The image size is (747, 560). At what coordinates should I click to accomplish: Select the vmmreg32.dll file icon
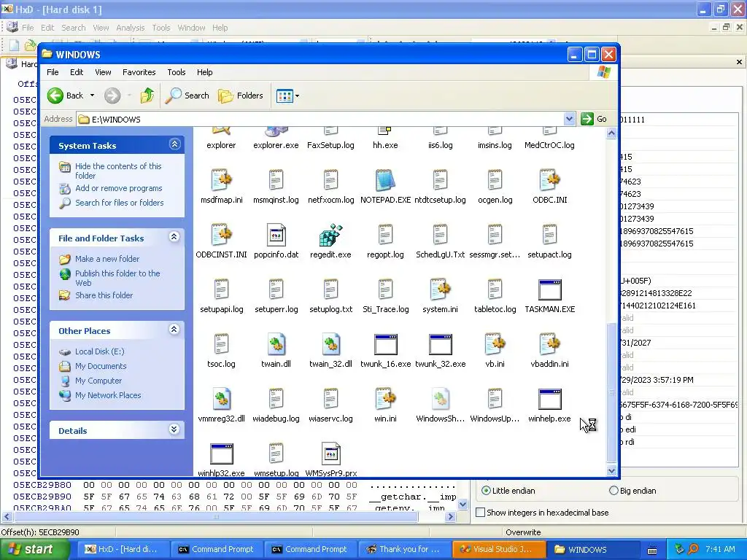coord(222,400)
